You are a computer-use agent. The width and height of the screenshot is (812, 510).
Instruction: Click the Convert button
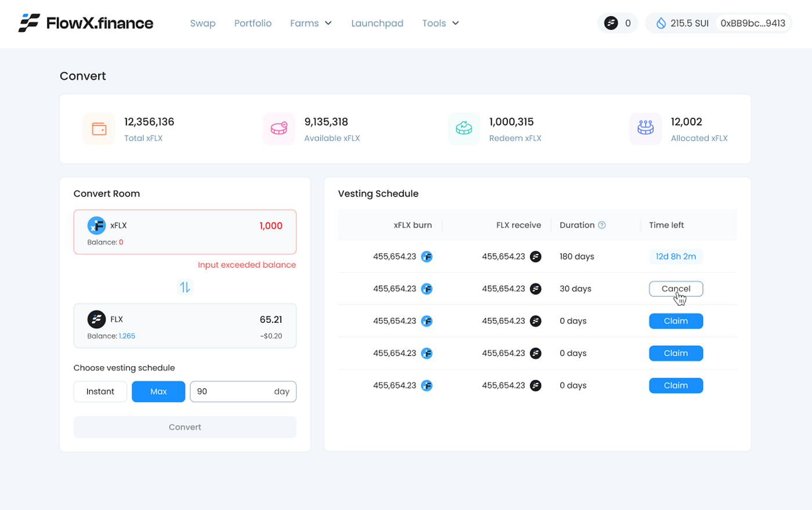pyautogui.click(x=185, y=427)
